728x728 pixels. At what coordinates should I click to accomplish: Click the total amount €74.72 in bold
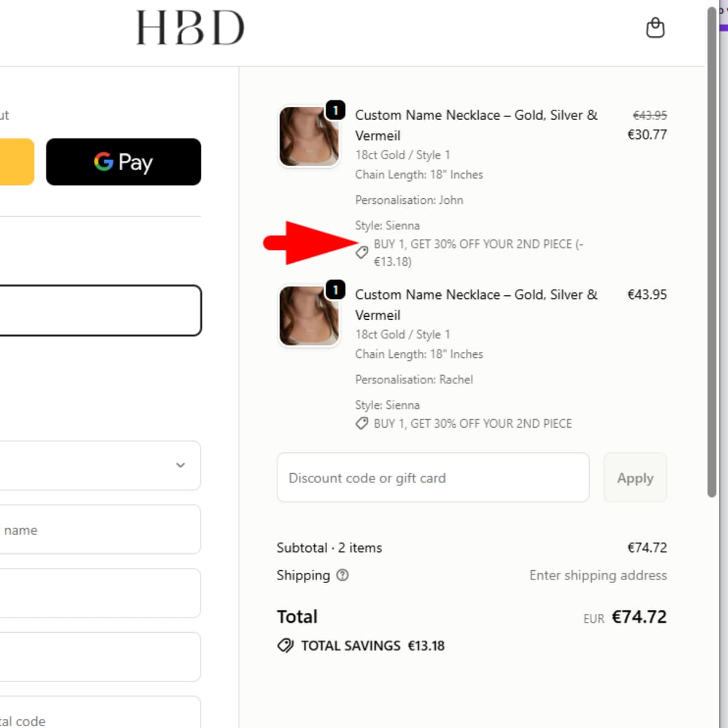[x=639, y=617]
